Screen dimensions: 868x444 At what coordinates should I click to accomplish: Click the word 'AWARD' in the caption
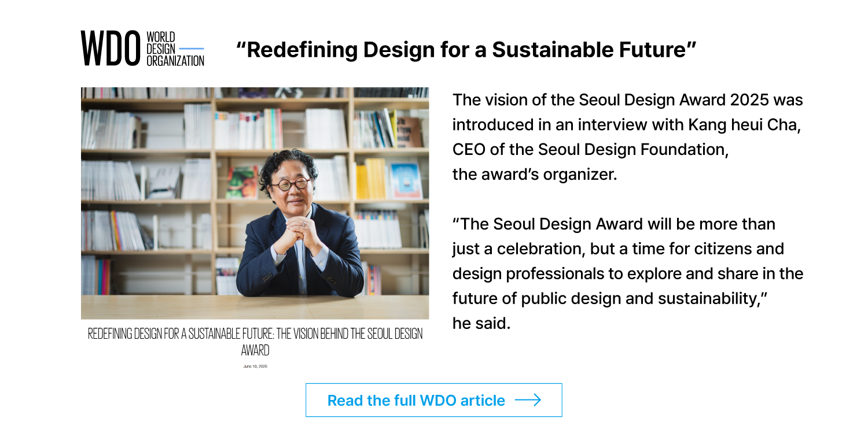click(255, 350)
